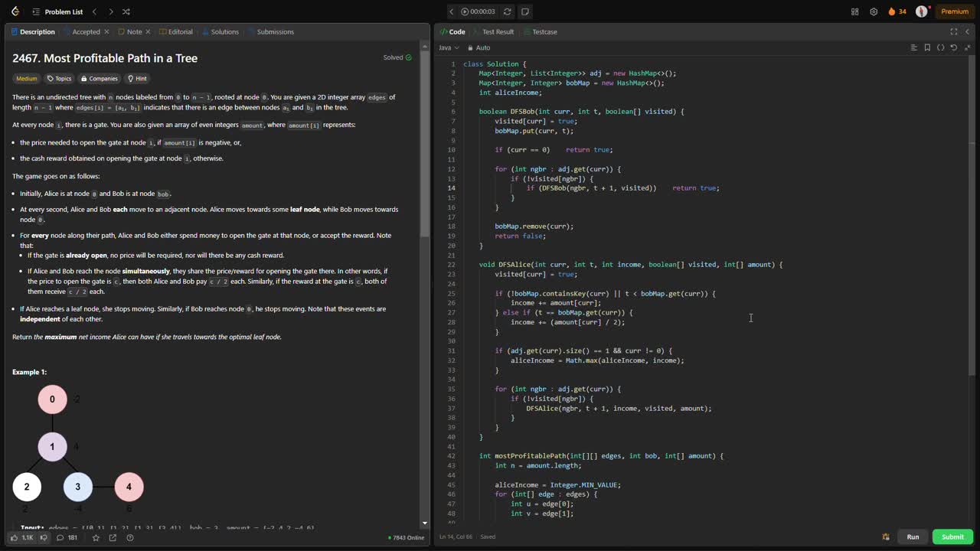Expand the Topics tag

click(59, 78)
